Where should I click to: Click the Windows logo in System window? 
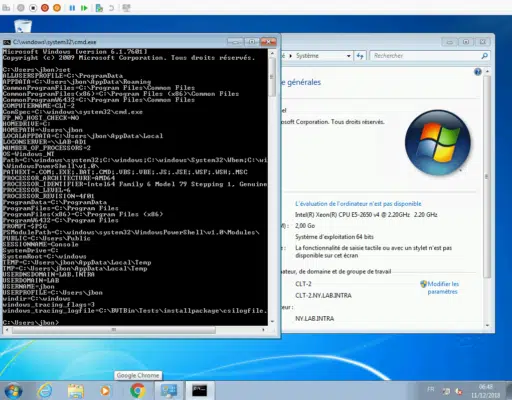pos(438,143)
